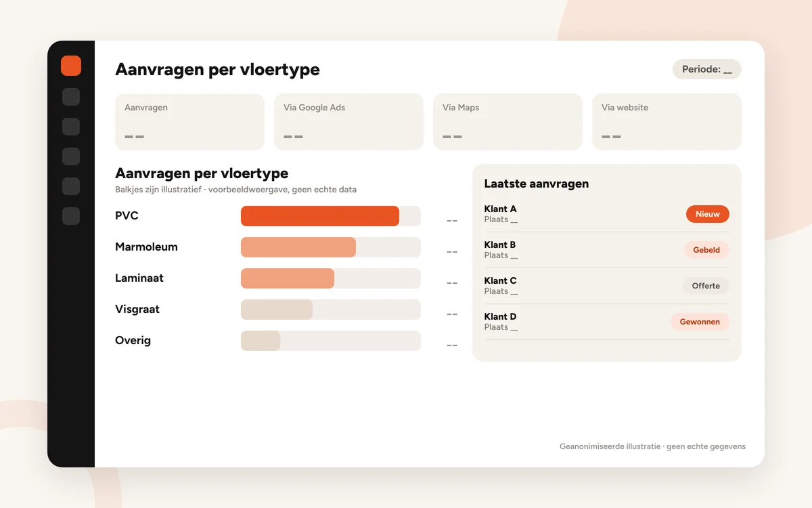Open the Klant A entry

607,214
